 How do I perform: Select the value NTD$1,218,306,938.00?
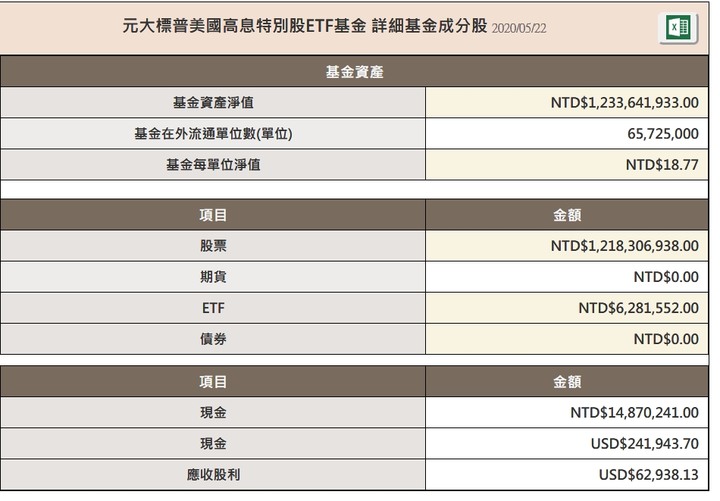625,246
